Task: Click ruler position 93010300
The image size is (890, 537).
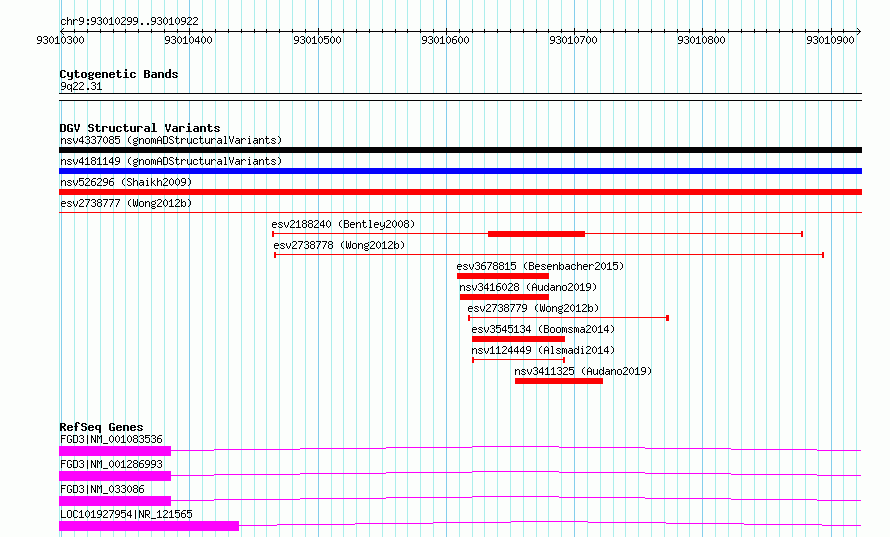Action: point(60,40)
